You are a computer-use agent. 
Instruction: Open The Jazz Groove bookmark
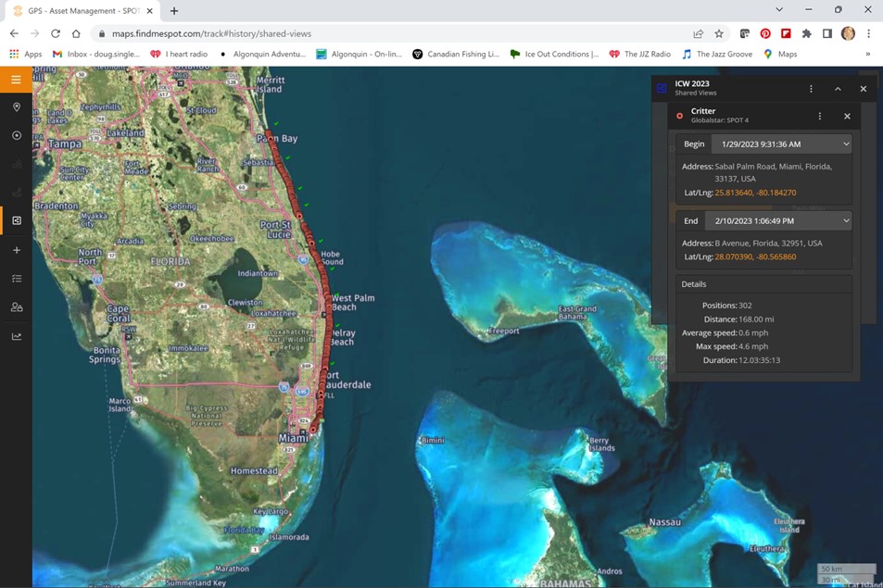(719, 54)
